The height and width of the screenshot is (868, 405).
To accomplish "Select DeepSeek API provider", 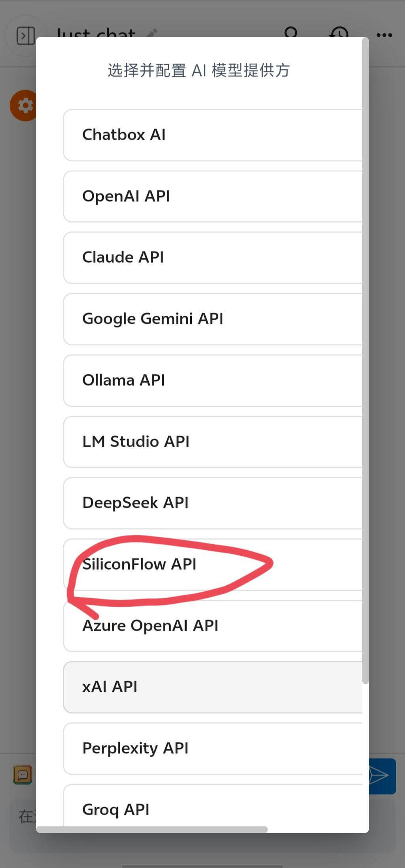I will click(213, 503).
